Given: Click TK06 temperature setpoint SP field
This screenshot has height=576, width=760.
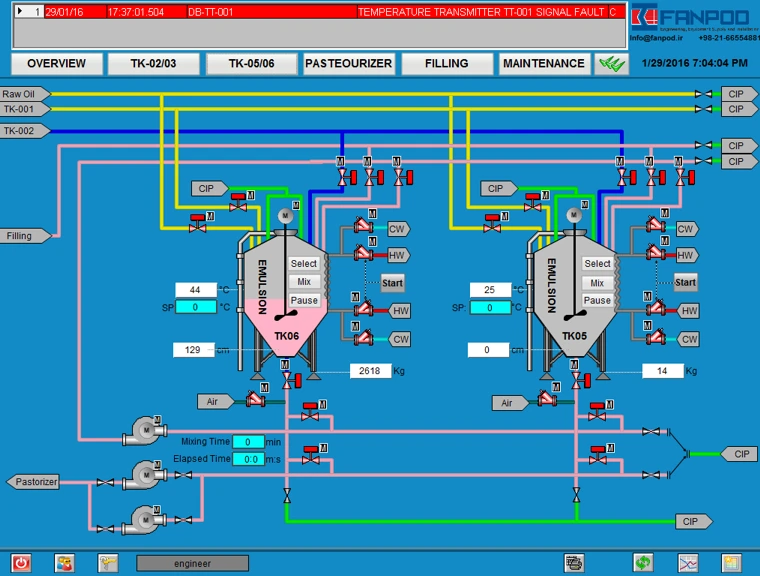Looking at the screenshot, I should pyautogui.click(x=196, y=307).
